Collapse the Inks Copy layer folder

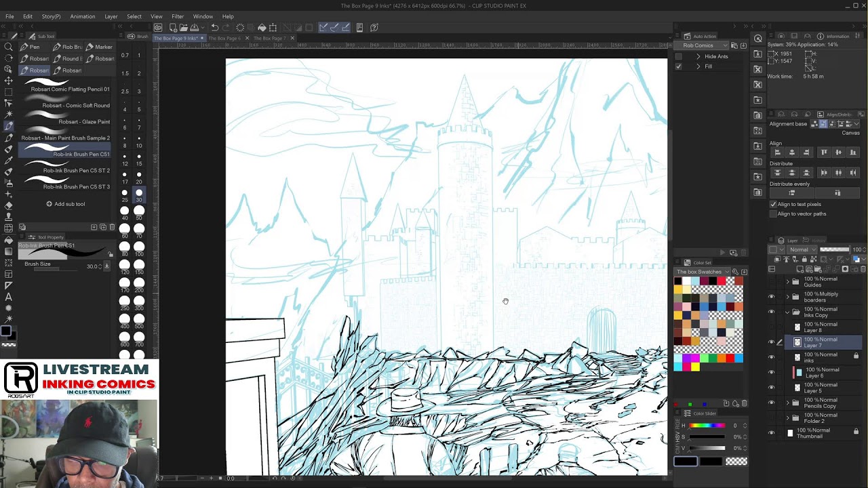coord(787,312)
